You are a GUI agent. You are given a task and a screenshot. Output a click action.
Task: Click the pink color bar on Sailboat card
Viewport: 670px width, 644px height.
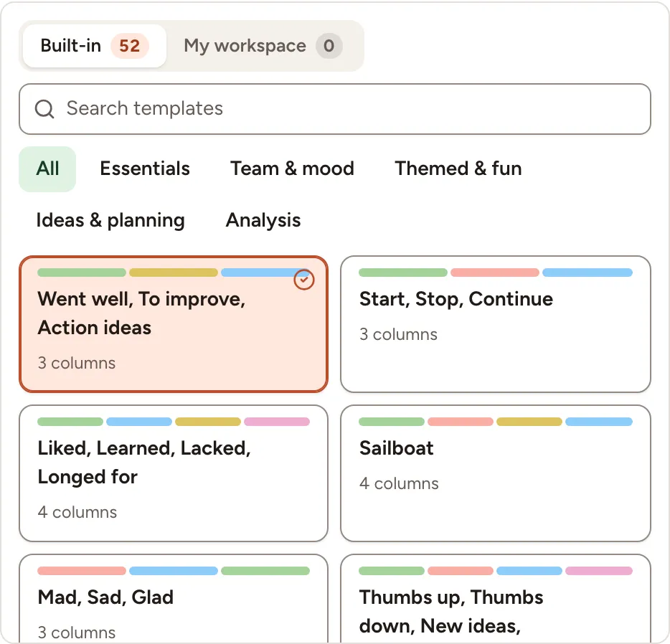pos(461,422)
